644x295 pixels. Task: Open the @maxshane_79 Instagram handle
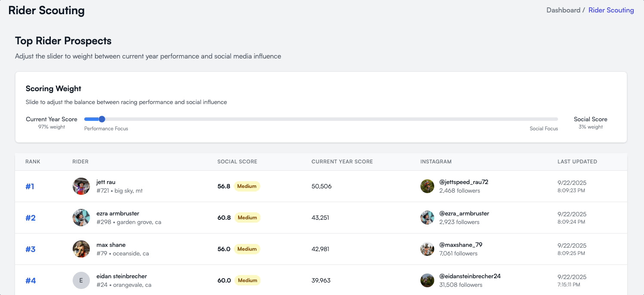click(460, 245)
